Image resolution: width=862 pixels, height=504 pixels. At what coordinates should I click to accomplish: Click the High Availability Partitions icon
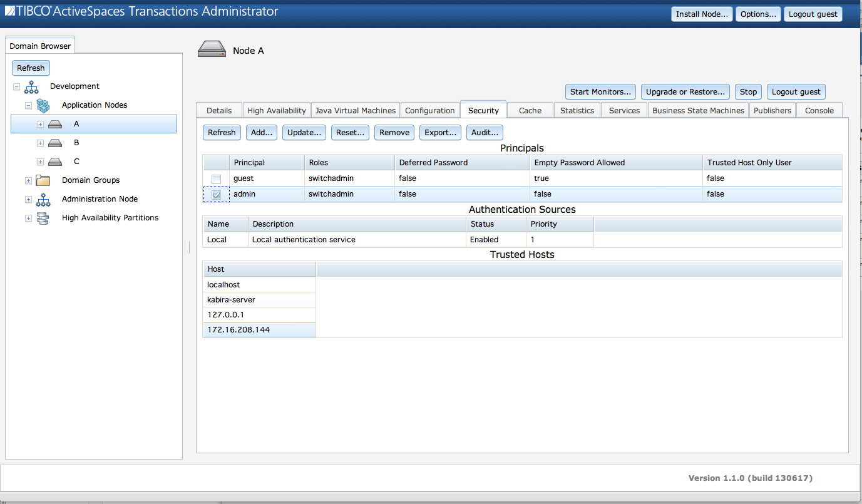pos(43,218)
